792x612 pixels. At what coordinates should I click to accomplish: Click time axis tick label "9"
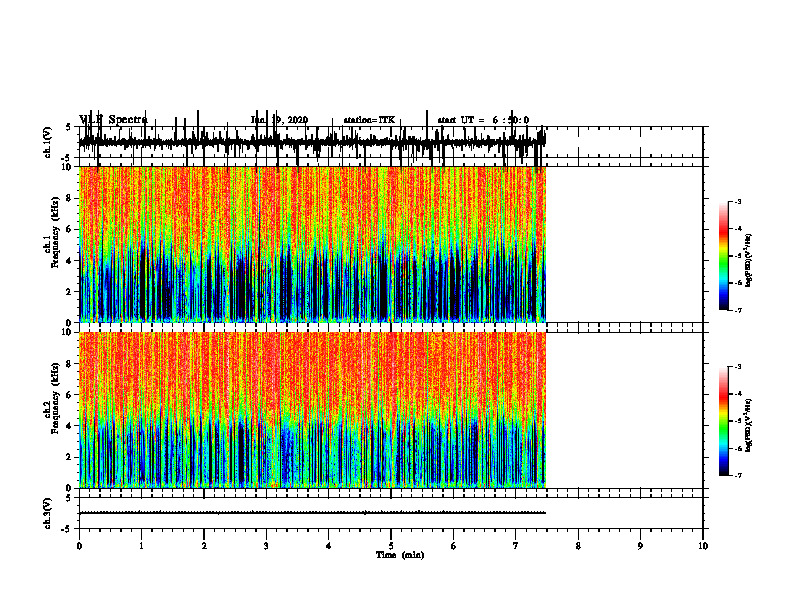coord(640,546)
